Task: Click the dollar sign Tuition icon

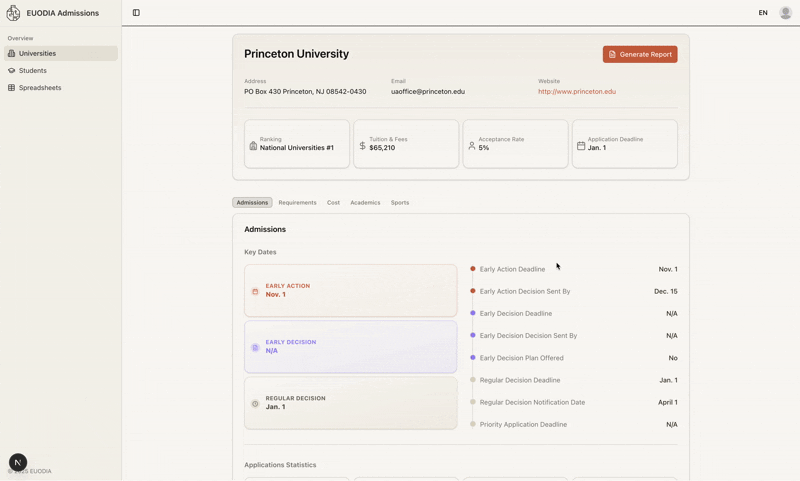Action: click(362, 146)
